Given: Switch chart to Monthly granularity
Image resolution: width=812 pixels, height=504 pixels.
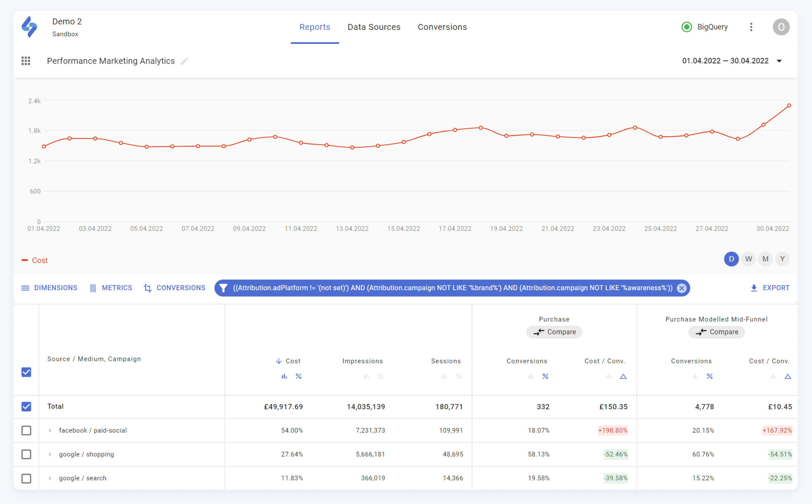Looking at the screenshot, I should tap(765, 259).
